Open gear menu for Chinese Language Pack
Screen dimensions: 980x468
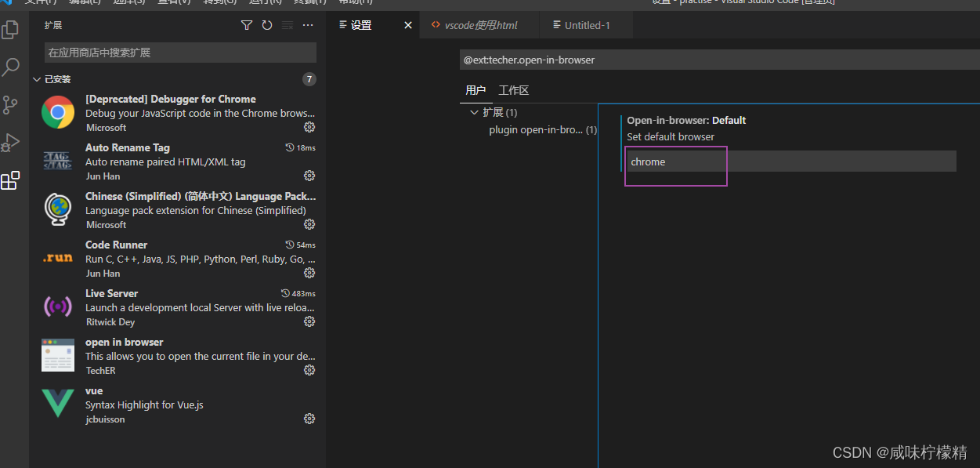point(309,224)
